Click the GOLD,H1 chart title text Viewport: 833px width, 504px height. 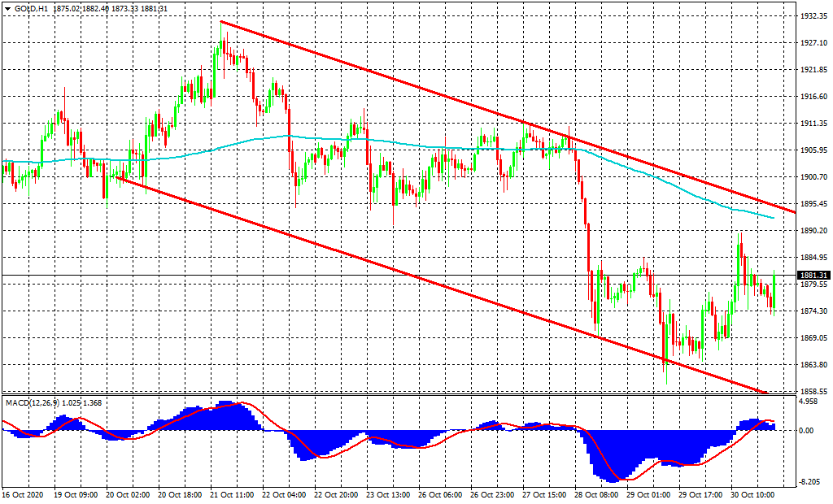click(31, 7)
